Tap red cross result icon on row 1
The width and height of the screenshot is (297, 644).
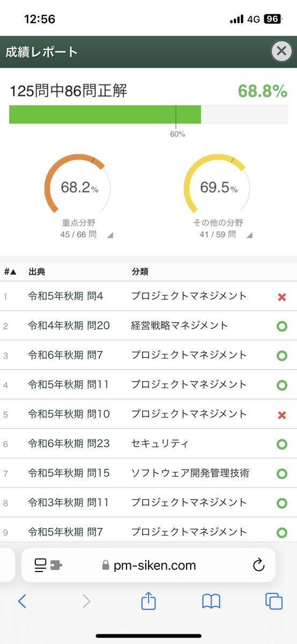[x=282, y=297]
